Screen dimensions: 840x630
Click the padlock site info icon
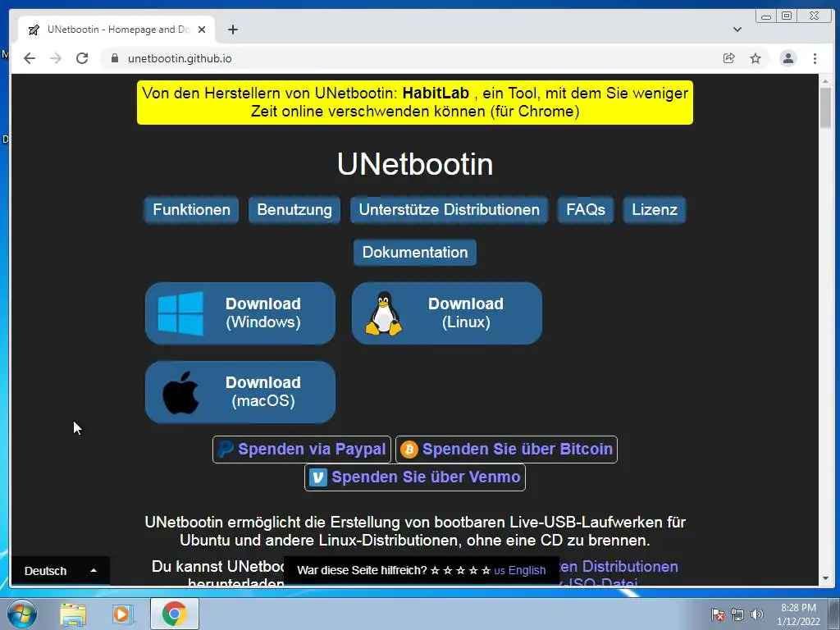(115, 58)
